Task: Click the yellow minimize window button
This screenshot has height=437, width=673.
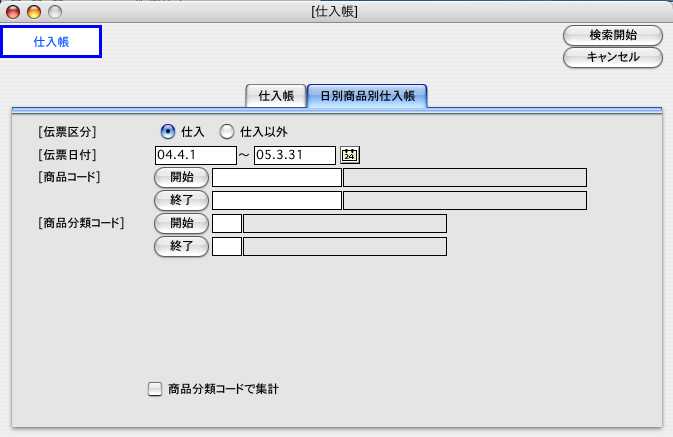Action: (33, 11)
